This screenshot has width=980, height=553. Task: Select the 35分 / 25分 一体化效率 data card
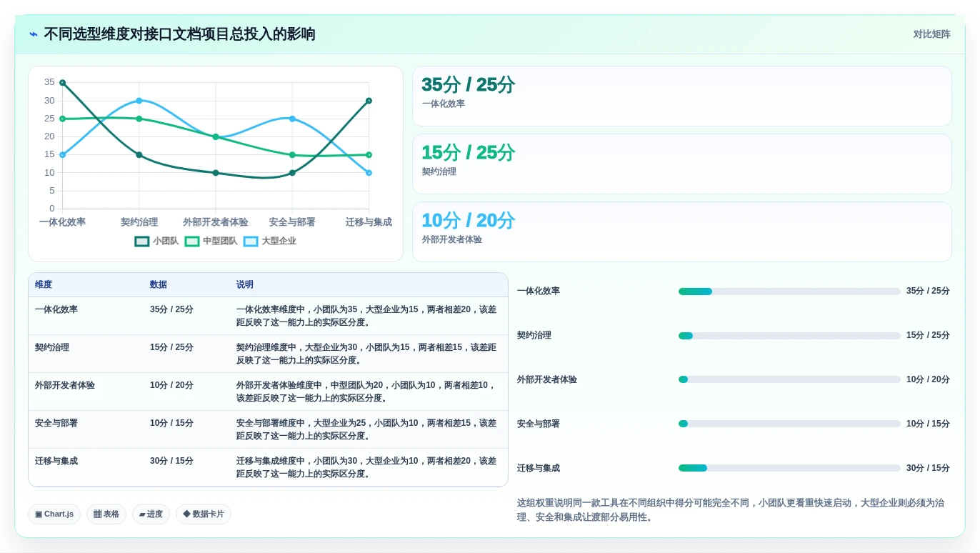tap(682, 96)
